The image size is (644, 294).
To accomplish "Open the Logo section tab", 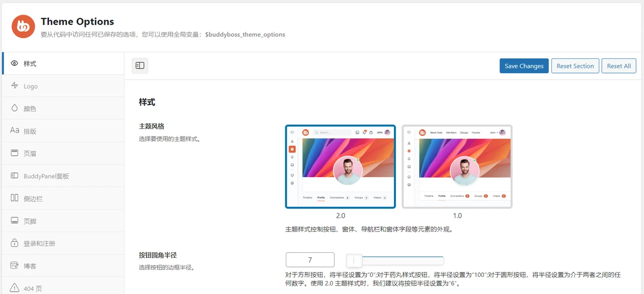I will click(63, 86).
